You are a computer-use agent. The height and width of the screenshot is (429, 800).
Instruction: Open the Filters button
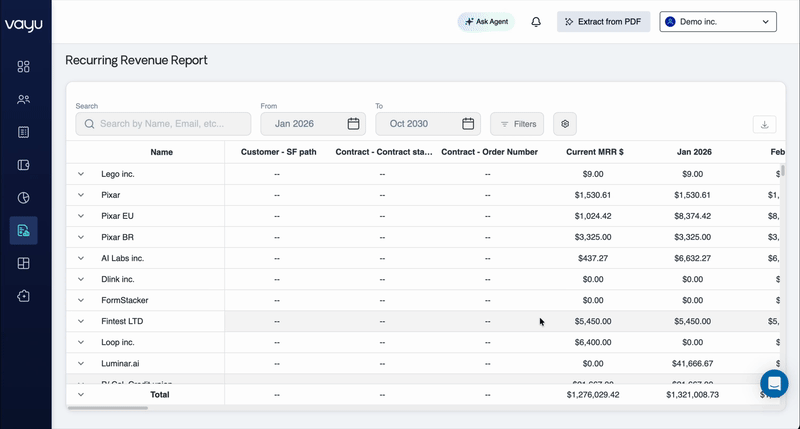click(517, 124)
